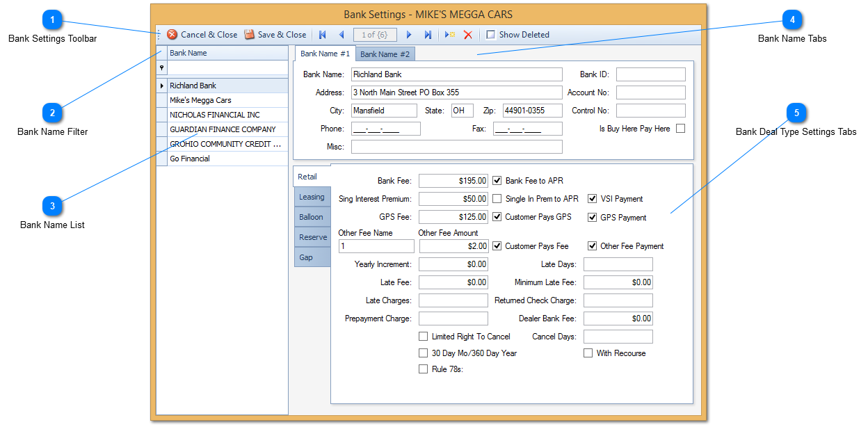Click the record position box '1 of {6}'
The image size is (868, 427).
376,35
